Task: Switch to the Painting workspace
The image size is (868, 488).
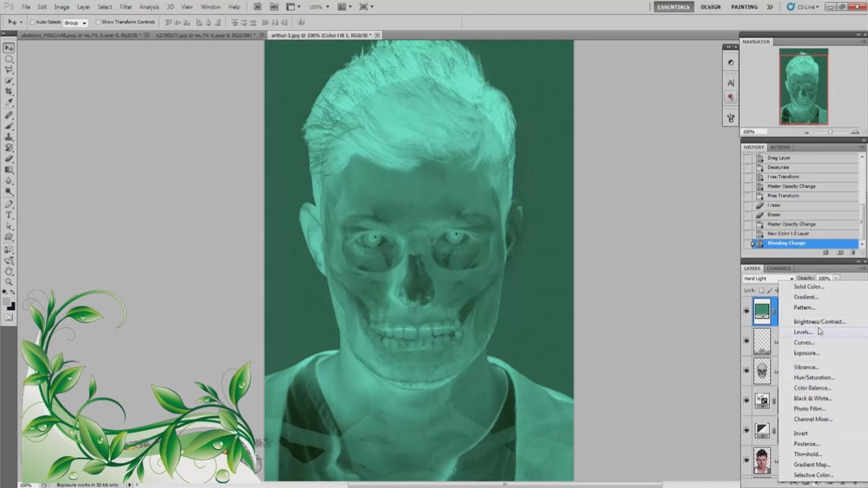Action: click(x=744, y=7)
